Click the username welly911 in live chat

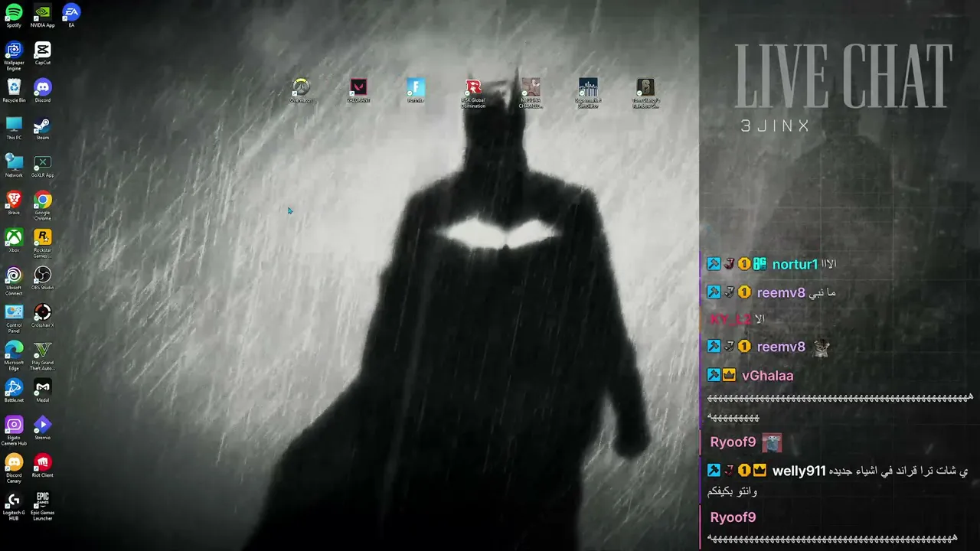click(799, 471)
